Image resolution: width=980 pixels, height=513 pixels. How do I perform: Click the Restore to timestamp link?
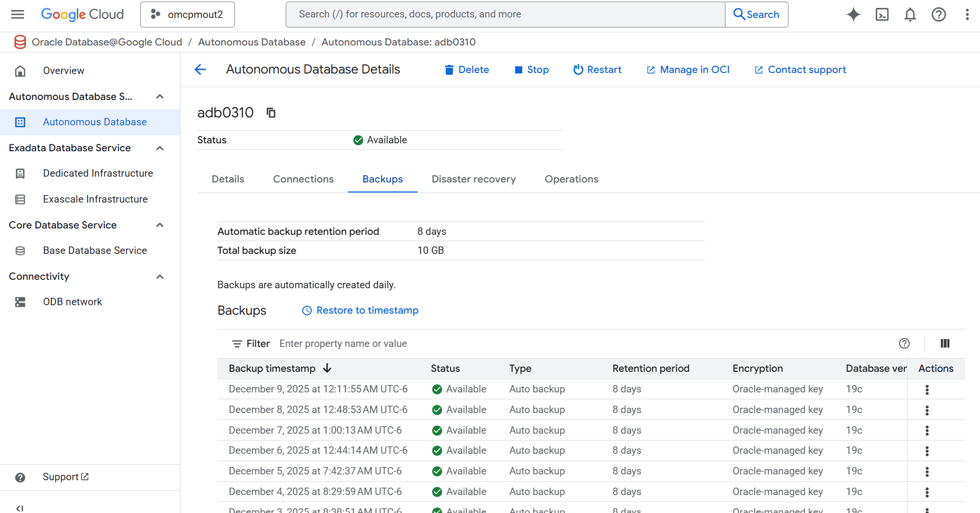click(367, 310)
